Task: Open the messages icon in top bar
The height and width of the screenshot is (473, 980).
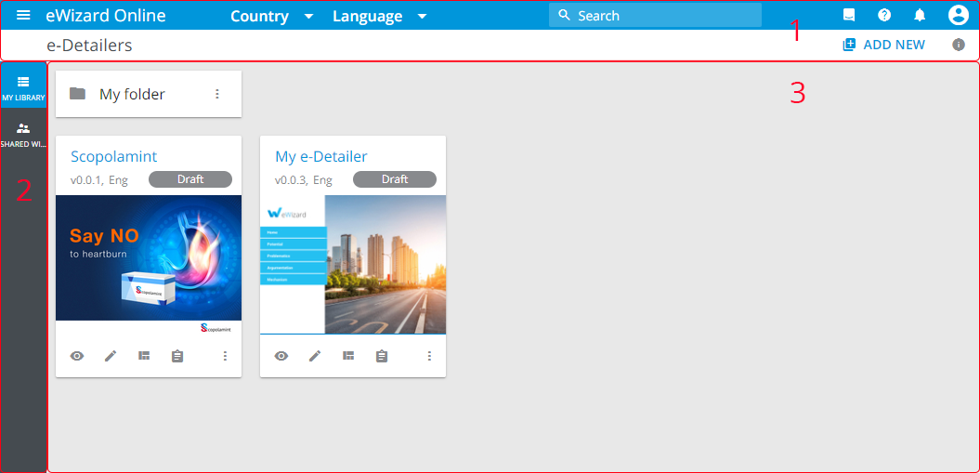Action: [848, 15]
